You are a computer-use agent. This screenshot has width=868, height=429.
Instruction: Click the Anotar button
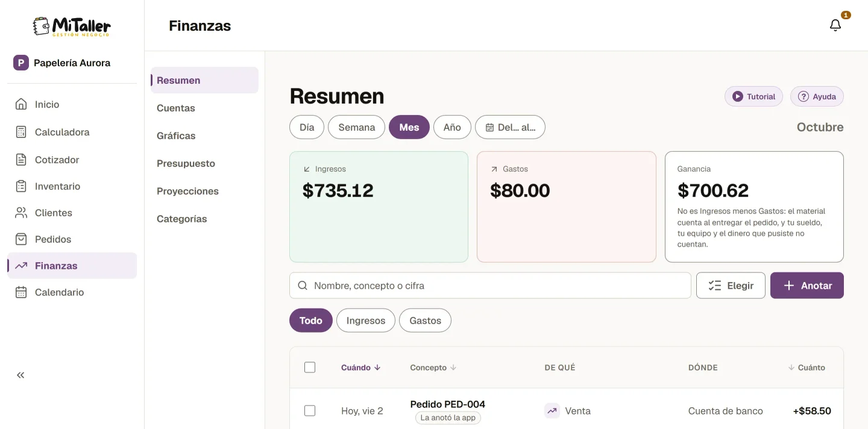807,286
